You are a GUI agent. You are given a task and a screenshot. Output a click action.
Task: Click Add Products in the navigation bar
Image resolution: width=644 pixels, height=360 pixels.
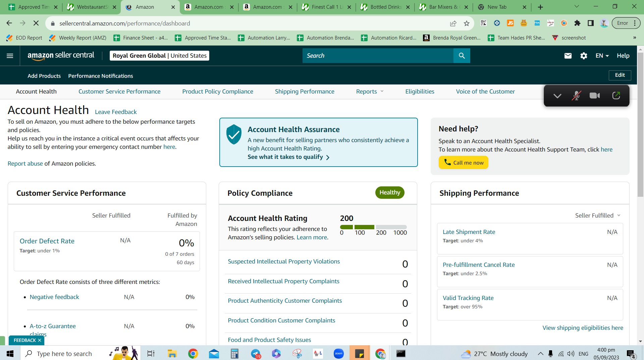(44, 76)
